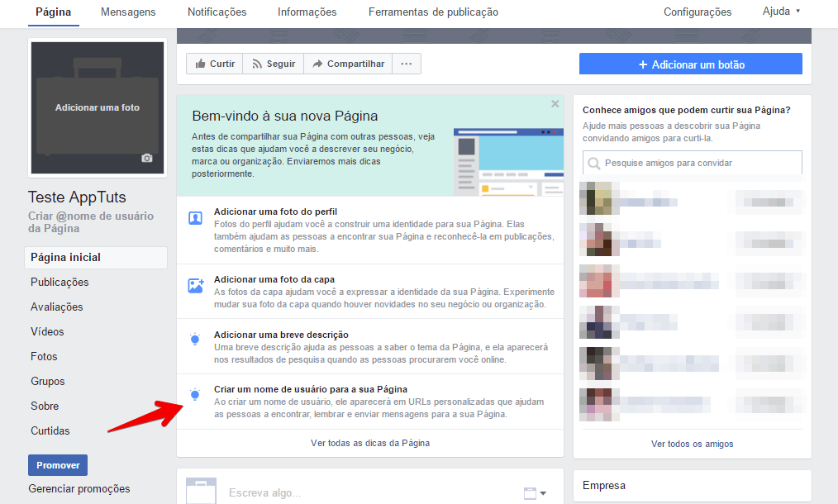This screenshot has height=504, width=838.
Task: Click cover photo tip icon
Action: click(196, 285)
